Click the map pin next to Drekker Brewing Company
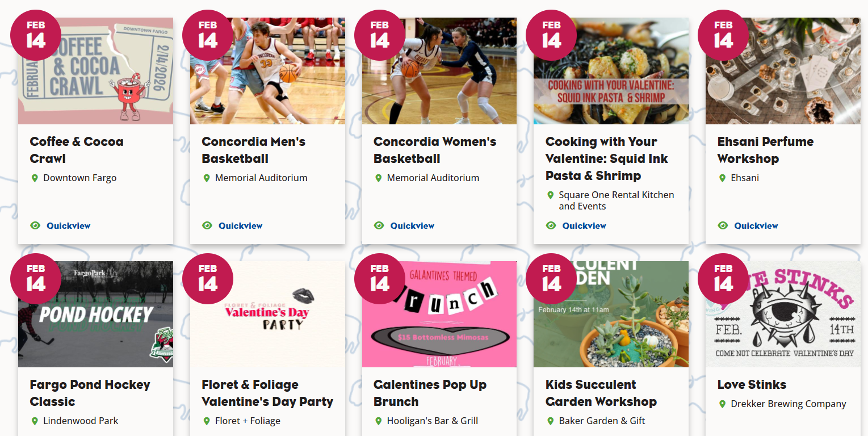Screen dimensions: 868x436 722,404
